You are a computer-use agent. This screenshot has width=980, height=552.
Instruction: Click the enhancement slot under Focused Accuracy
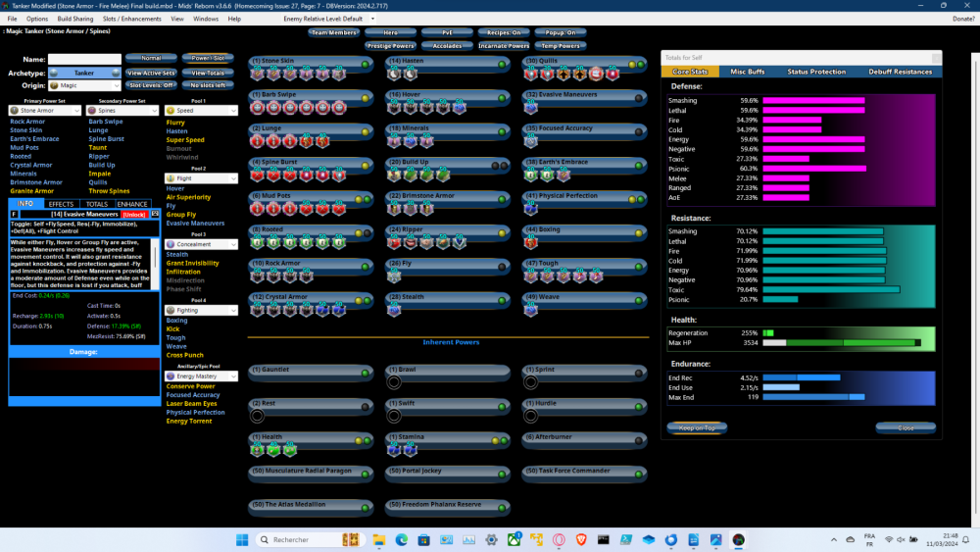530,141
